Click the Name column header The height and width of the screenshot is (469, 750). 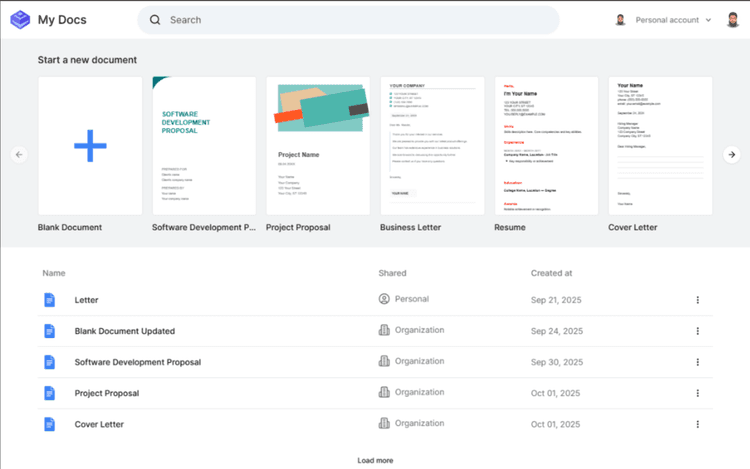pos(53,273)
